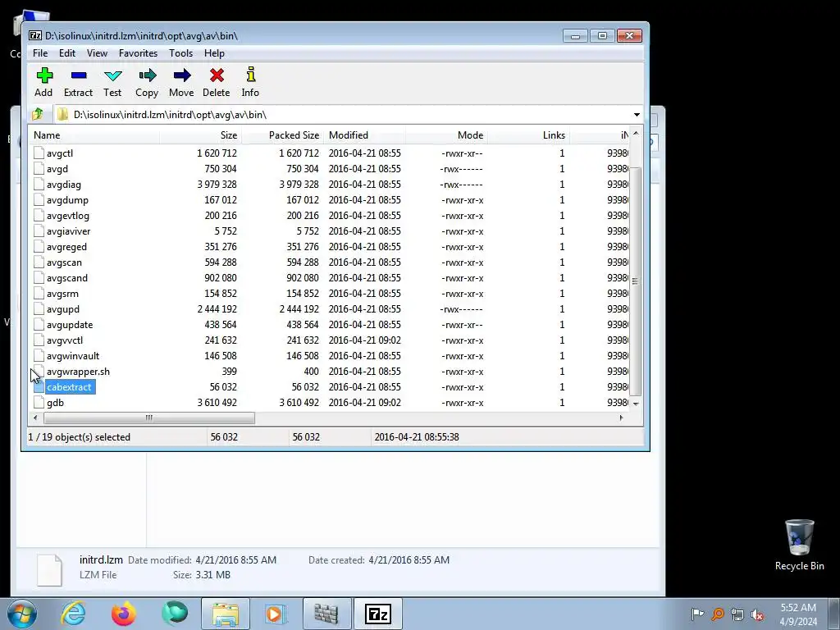The width and height of the screenshot is (840, 630).
Task: Click the green globe taskbar icon
Action: coord(175,614)
